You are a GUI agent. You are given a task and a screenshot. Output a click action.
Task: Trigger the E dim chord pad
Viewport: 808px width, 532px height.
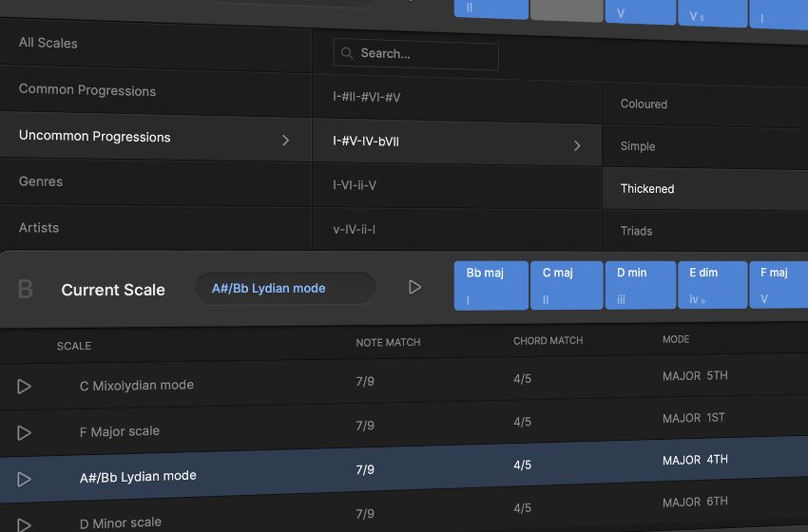712,285
